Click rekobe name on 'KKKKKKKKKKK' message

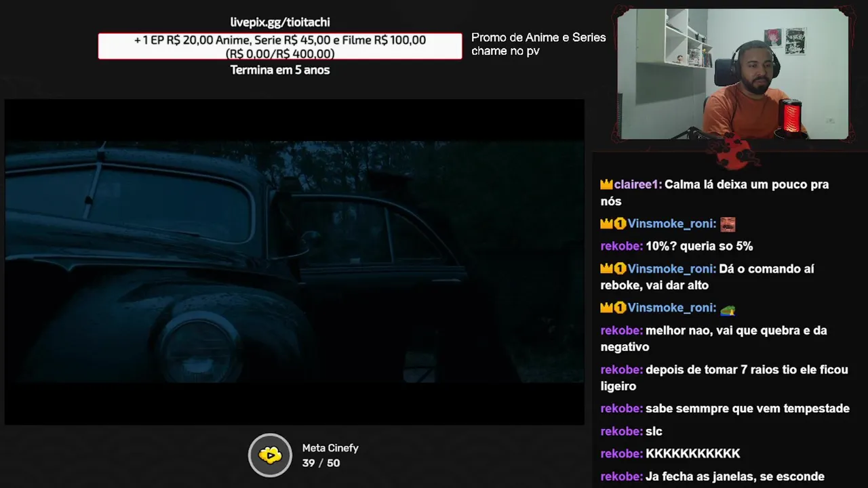click(x=621, y=454)
